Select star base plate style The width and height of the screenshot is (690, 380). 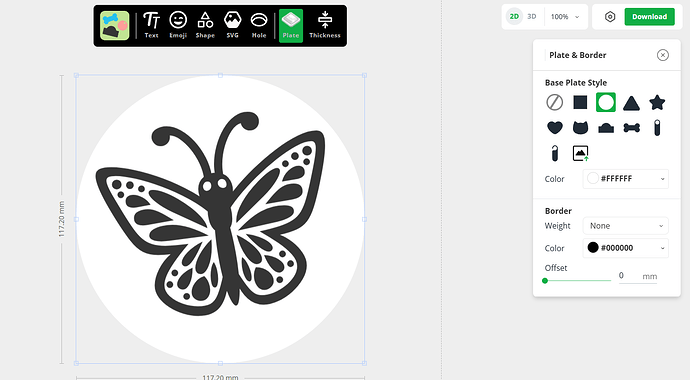point(657,102)
